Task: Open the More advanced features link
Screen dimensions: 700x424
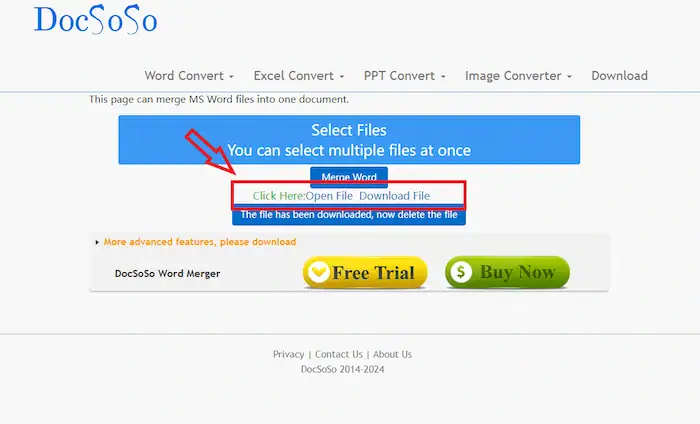Action: tap(199, 242)
